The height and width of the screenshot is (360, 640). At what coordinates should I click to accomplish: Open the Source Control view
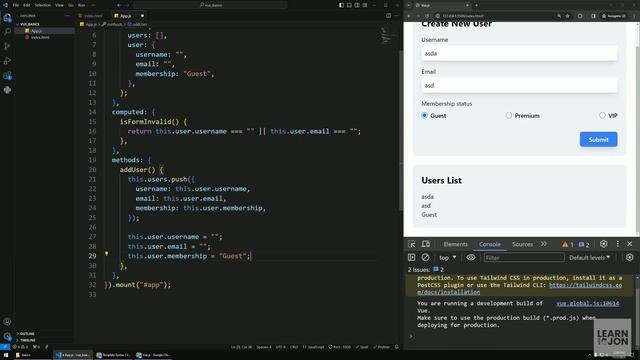pyautogui.click(x=7, y=46)
